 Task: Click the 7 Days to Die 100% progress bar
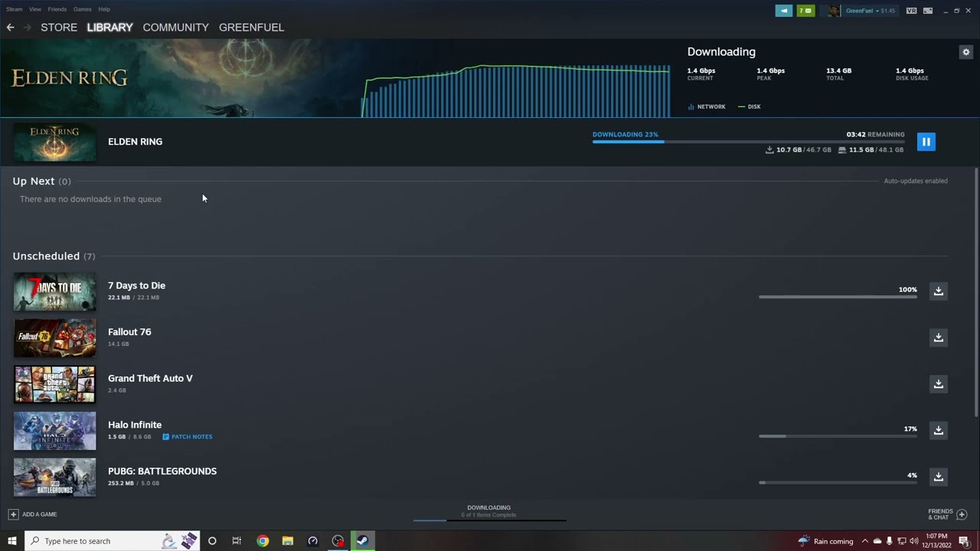[838, 297]
